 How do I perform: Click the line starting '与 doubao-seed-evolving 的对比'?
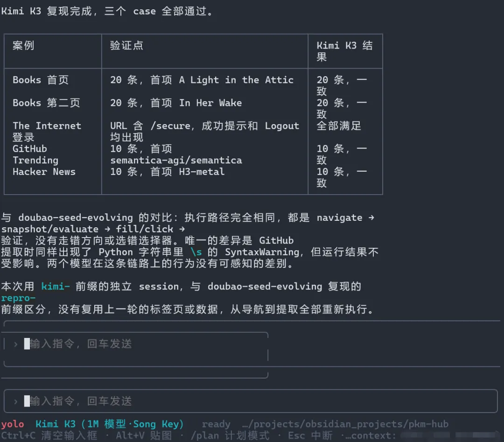click(188, 217)
